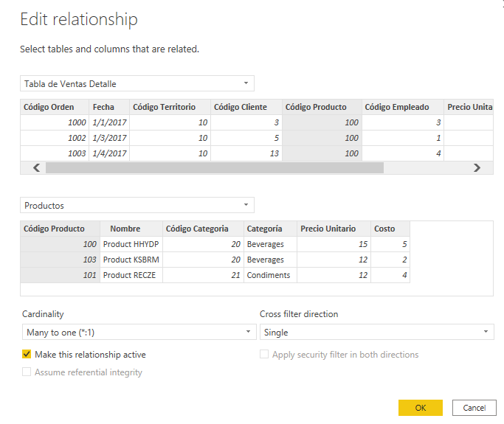Toggle Apply security filter in both directions
This screenshot has width=504, height=424.
click(265, 355)
